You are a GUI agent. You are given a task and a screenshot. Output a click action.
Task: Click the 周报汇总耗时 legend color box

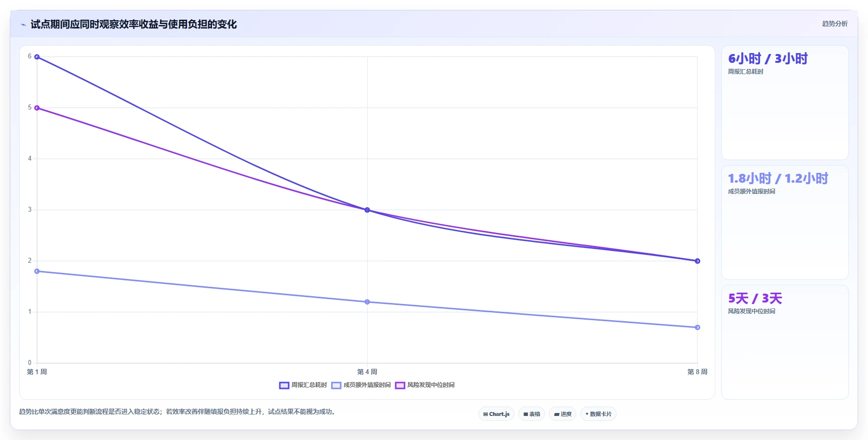coord(284,385)
